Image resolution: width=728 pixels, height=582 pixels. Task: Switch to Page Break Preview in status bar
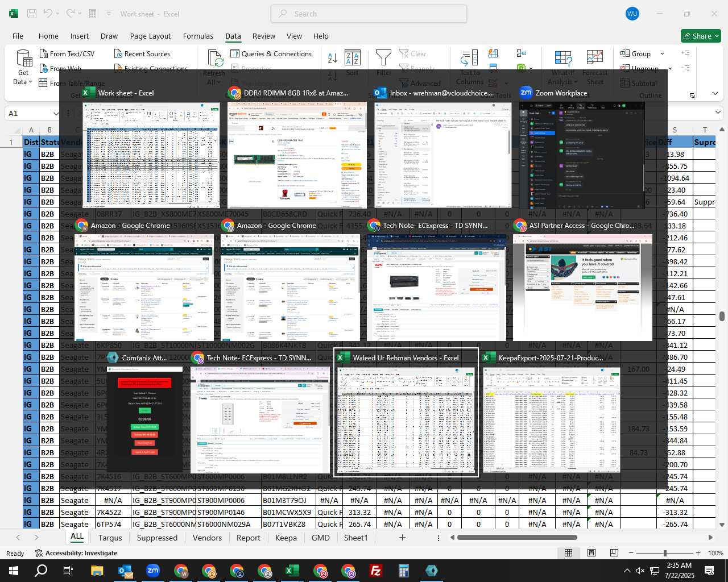pyautogui.click(x=614, y=553)
